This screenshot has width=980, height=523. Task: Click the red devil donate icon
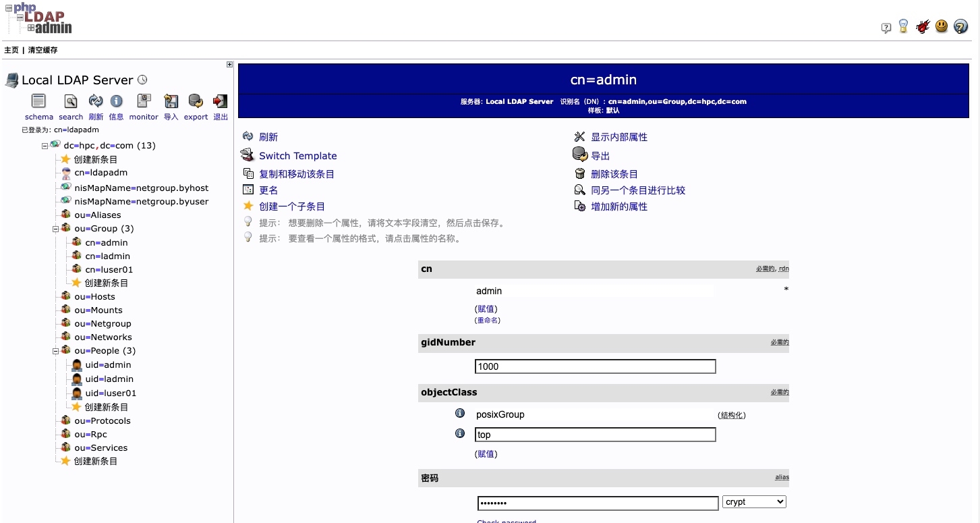tap(923, 26)
